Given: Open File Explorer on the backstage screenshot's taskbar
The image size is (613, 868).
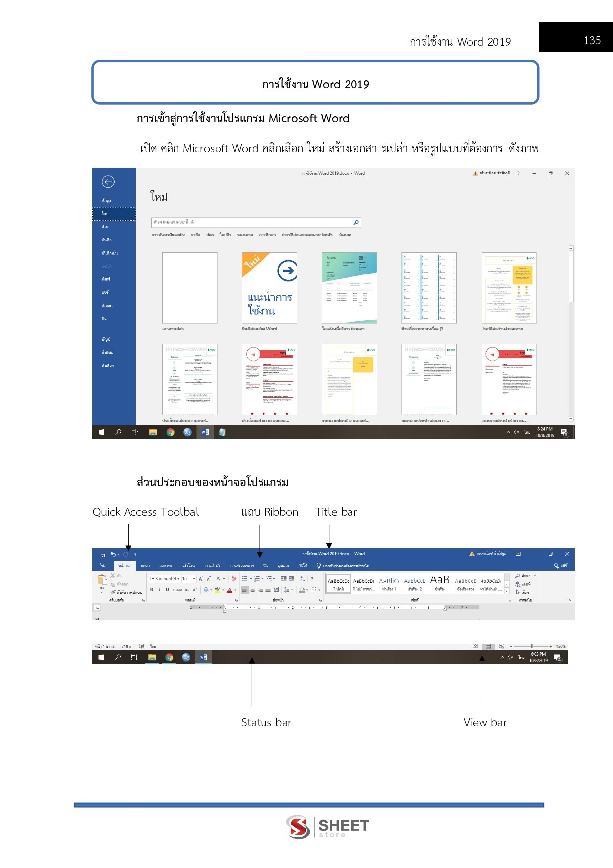Looking at the screenshot, I should click(153, 432).
